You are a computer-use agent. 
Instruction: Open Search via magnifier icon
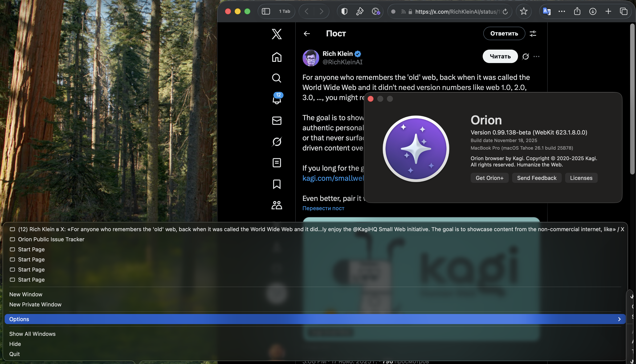coord(277,78)
